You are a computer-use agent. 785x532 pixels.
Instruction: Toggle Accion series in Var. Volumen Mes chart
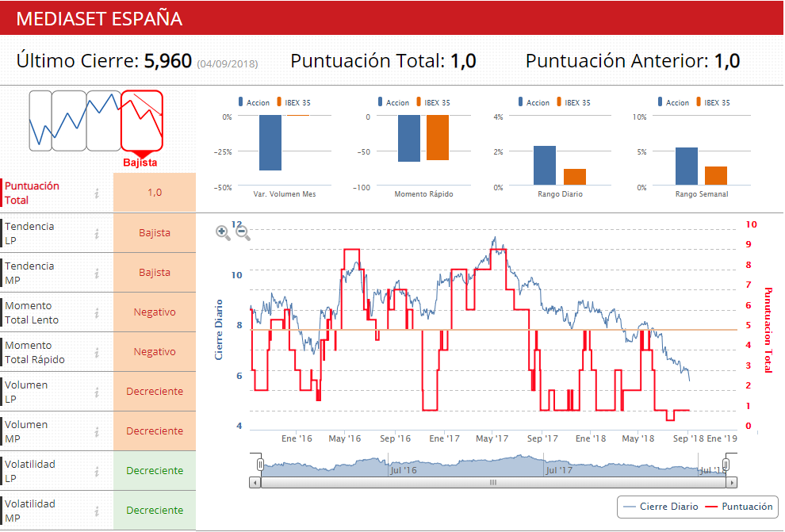click(x=254, y=102)
